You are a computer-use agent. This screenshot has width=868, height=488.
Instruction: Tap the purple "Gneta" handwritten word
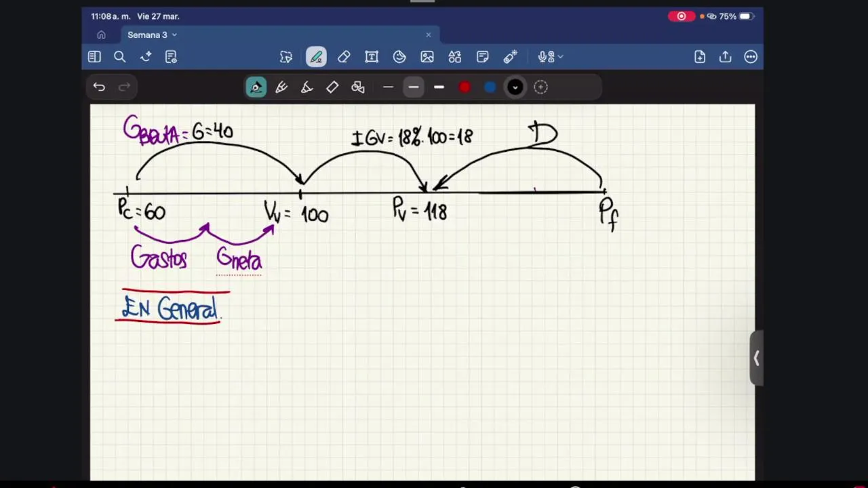[239, 259]
